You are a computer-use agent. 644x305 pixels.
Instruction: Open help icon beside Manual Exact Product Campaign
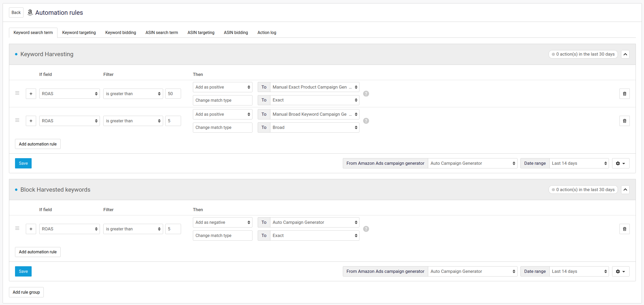click(366, 94)
